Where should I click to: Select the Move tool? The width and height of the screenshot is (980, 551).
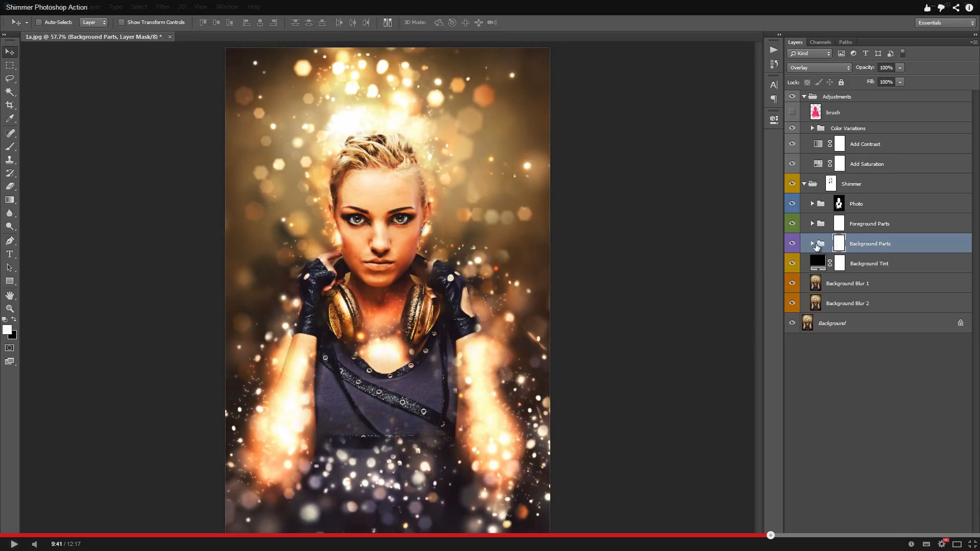click(x=10, y=52)
